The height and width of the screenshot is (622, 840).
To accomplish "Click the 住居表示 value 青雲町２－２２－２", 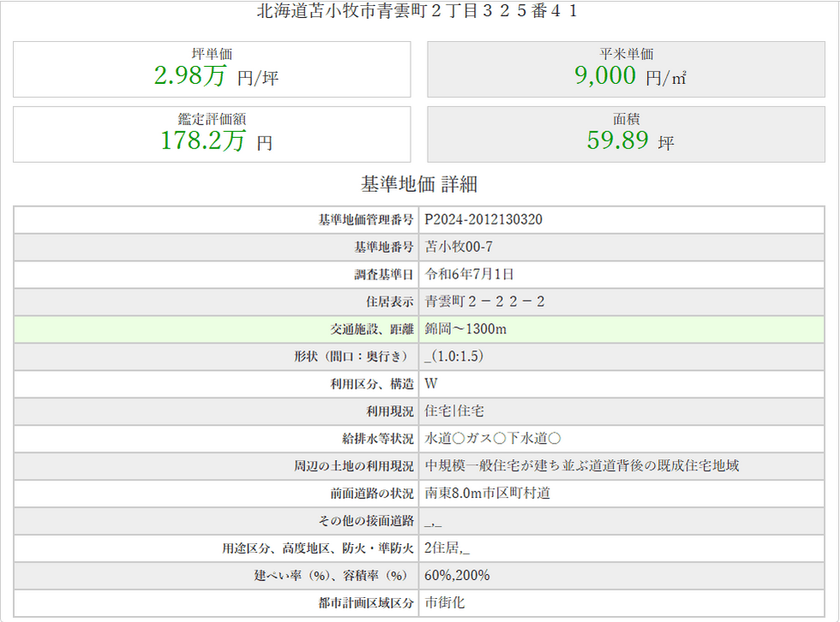I will pos(484,301).
